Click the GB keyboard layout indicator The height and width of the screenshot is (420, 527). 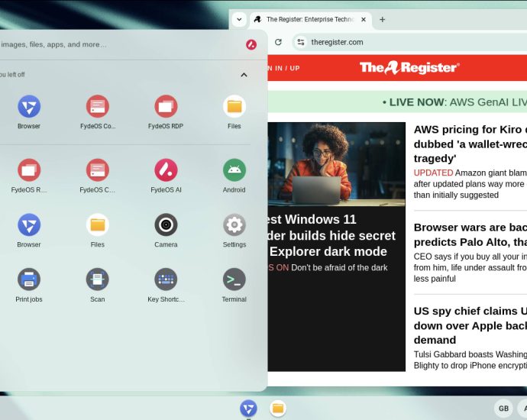tap(503, 409)
